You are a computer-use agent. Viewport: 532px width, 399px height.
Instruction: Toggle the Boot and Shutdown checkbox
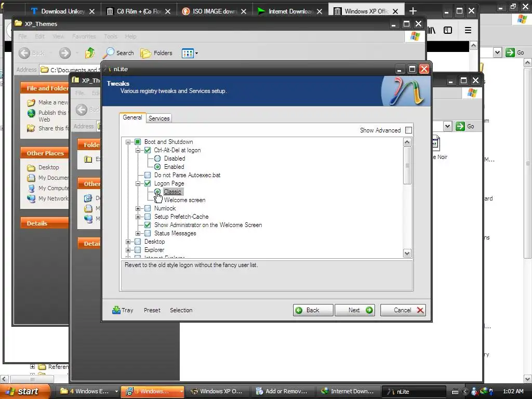coord(138,142)
